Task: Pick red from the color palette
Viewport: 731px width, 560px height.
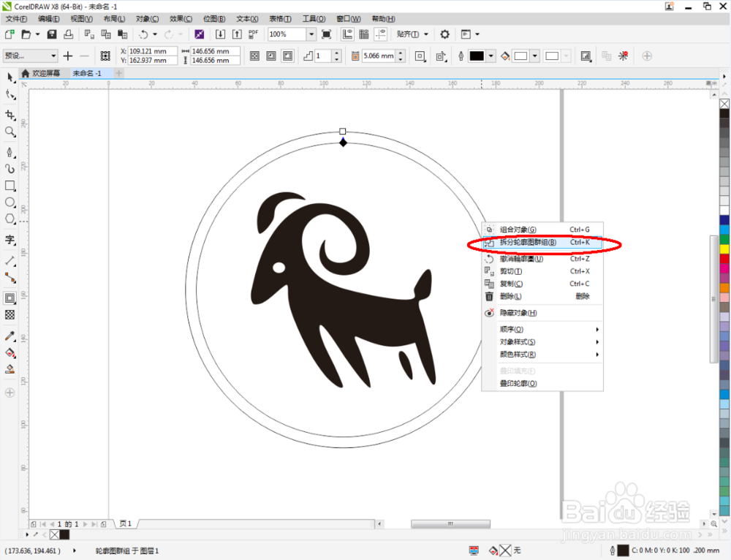Action: (x=724, y=258)
